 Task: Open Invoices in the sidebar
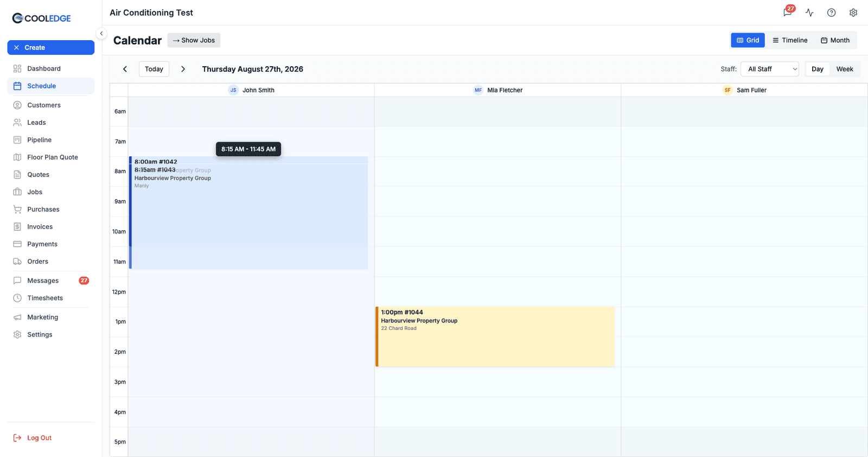tap(51, 227)
